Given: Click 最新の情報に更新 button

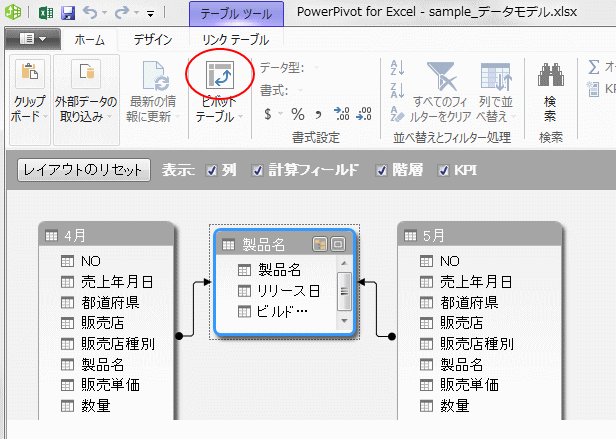Looking at the screenshot, I should tap(153, 94).
